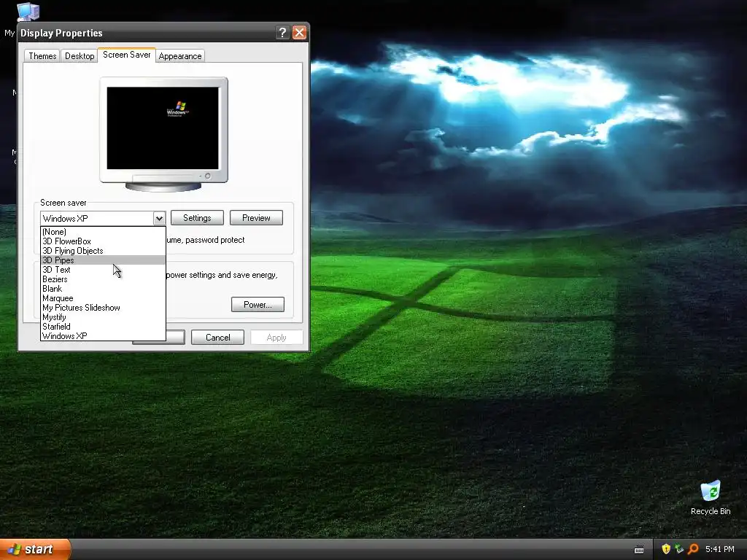Open the Start menu

point(35,549)
